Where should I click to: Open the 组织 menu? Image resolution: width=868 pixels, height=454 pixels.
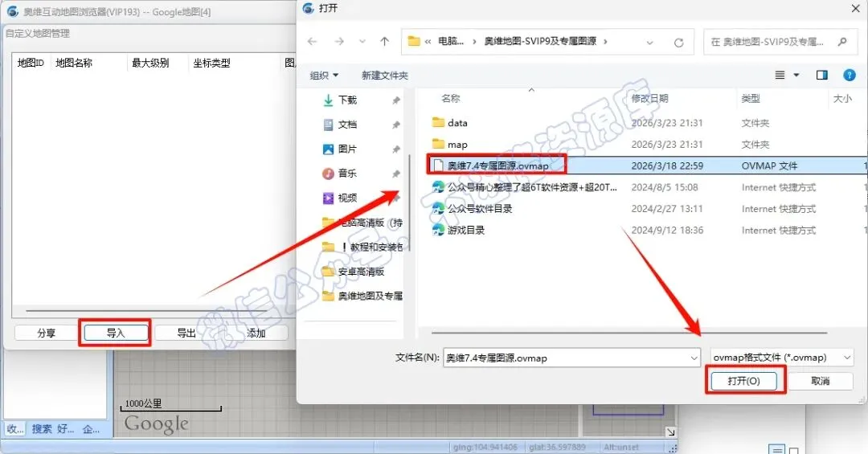(324, 76)
